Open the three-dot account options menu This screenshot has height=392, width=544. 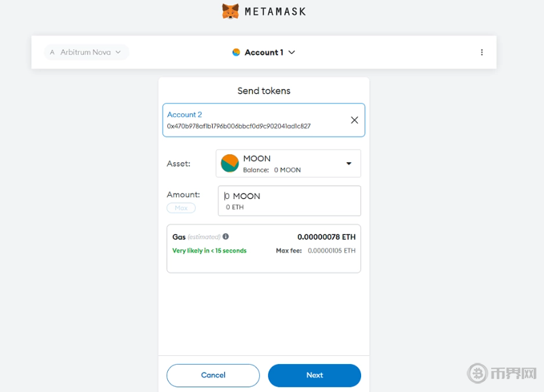click(481, 52)
